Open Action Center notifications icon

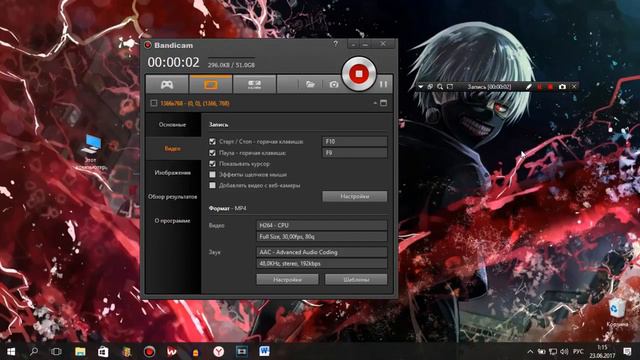(627, 351)
